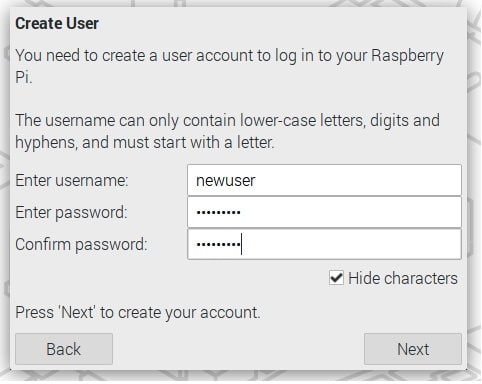This screenshot has height=384, width=482.
Task: Click the 'Create User' dialog title
Action: coord(57,23)
